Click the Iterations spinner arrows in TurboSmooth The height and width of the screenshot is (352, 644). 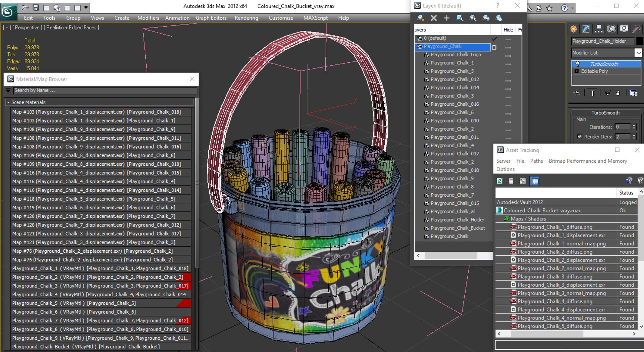click(634, 127)
